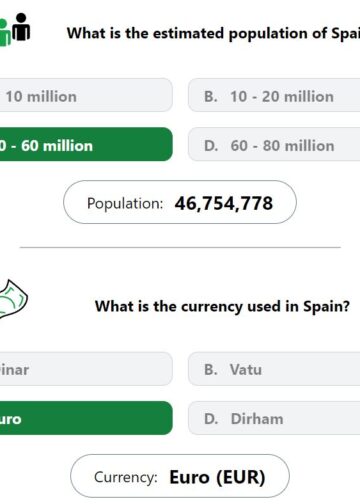Click the Currency: label in result box
Viewport: 360px width, 504px height.
pos(126,477)
